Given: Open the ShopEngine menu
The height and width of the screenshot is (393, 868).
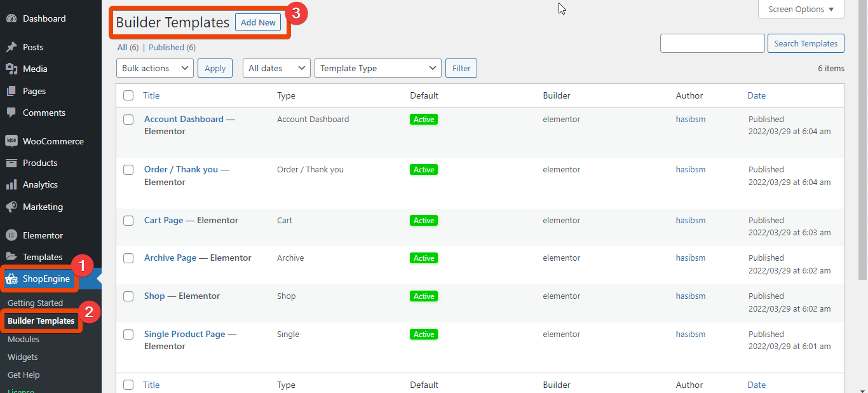Looking at the screenshot, I should [41, 279].
